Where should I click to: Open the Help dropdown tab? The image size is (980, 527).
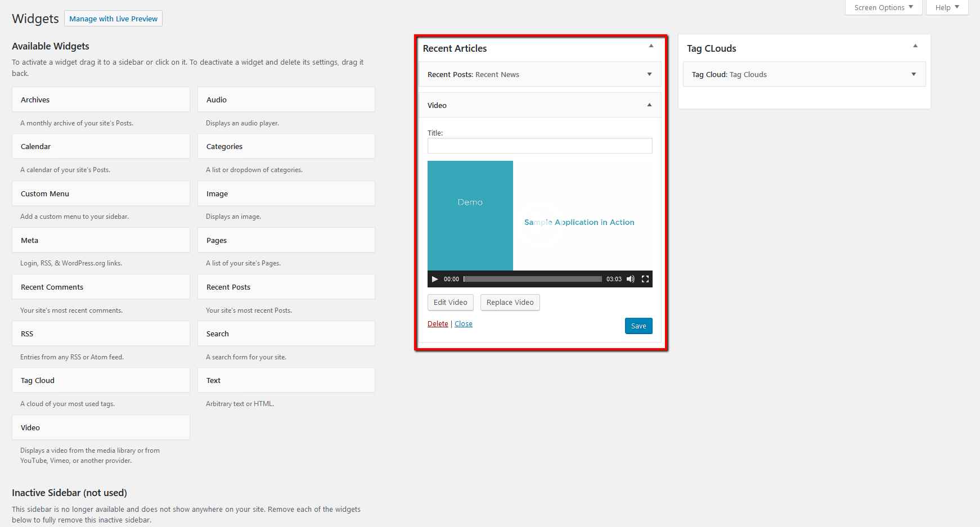(x=947, y=7)
